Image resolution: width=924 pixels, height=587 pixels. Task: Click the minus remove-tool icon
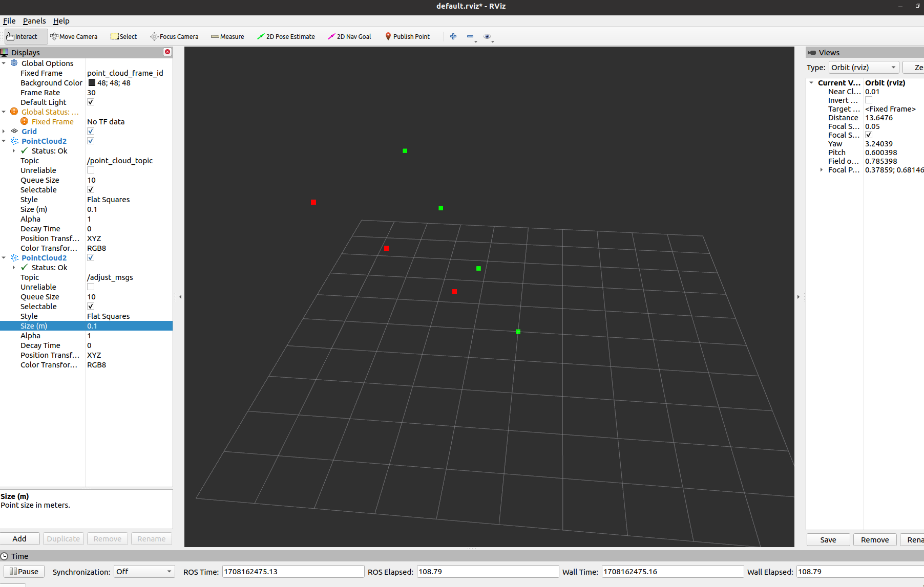(470, 36)
